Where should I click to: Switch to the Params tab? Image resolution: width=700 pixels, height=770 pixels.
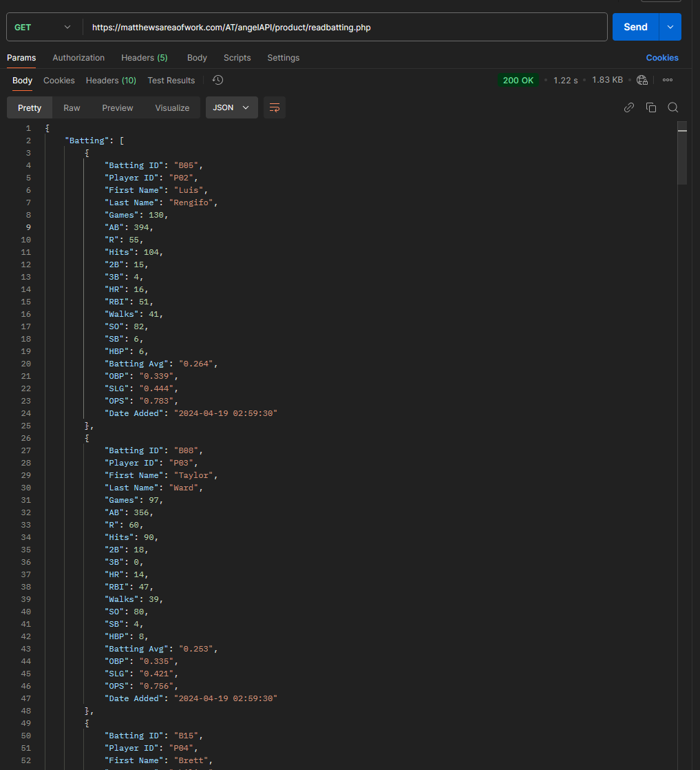pyautogui.click(x=21, y=57)
